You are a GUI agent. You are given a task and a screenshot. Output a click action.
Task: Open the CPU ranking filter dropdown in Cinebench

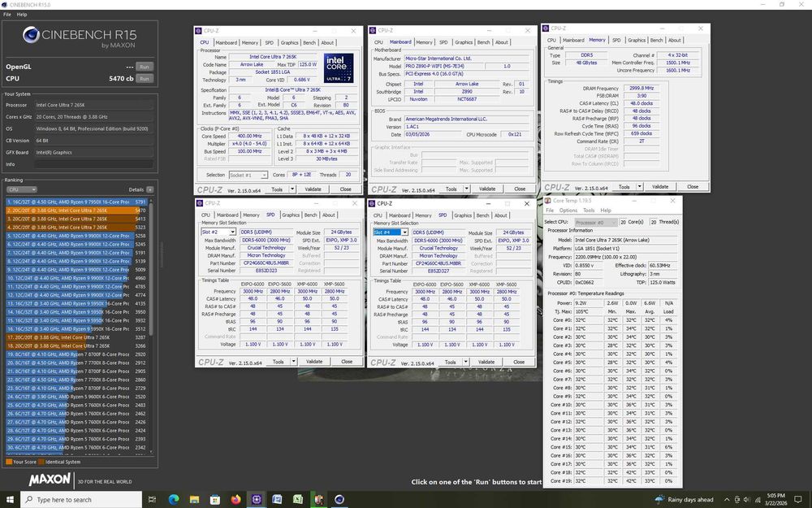pyautogui.click(x=21, y=189)
